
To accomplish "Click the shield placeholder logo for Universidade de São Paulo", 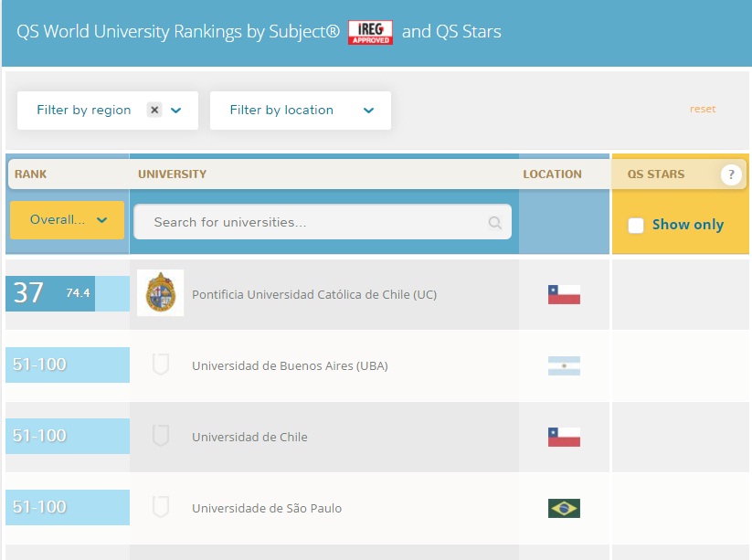I will 161,507.
